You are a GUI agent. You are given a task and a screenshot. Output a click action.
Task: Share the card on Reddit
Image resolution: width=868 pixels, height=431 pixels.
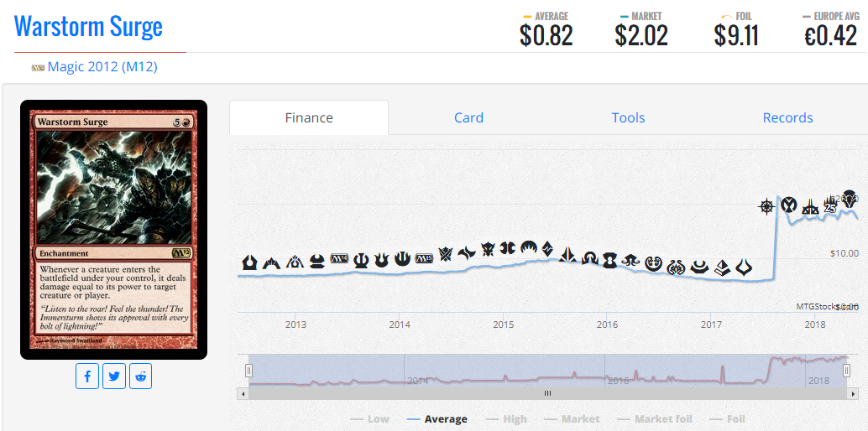tap(140, 376)
